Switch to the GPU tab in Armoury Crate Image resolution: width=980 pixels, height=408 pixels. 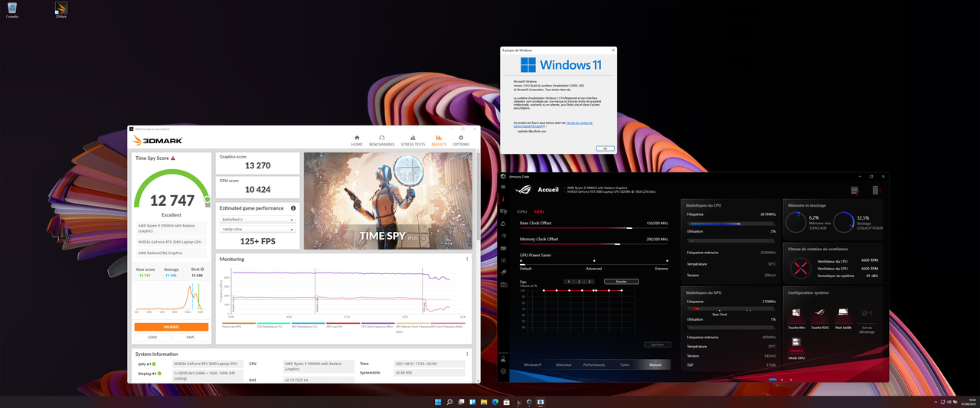pos(539,211)
